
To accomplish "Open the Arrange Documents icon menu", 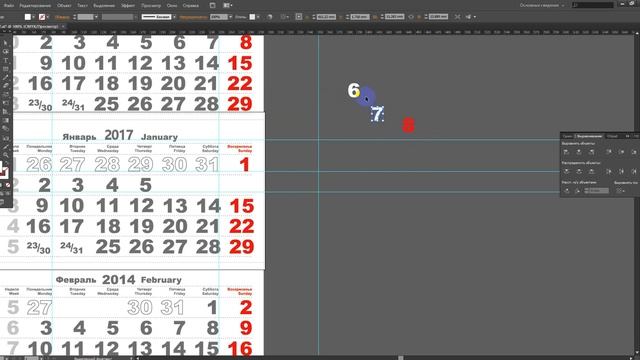I will 228,5.
